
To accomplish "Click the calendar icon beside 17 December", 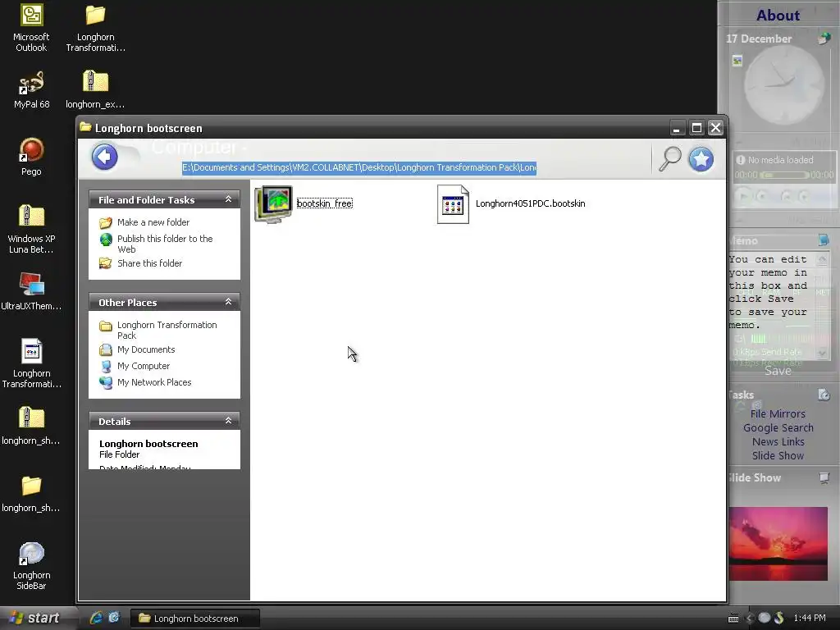I will coord(824,38).
